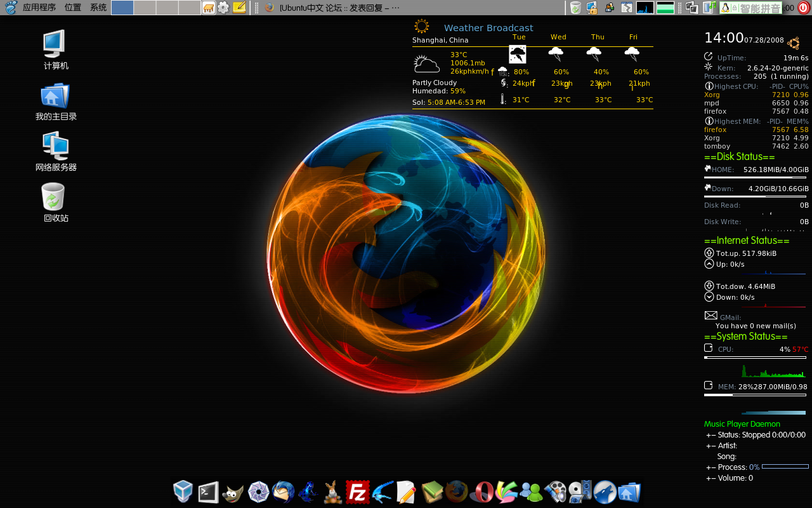This screenshot has width=812, height=508.
Task: Launch Firefox from the dock
Action: pyautogui.click(x=457, y=491)
